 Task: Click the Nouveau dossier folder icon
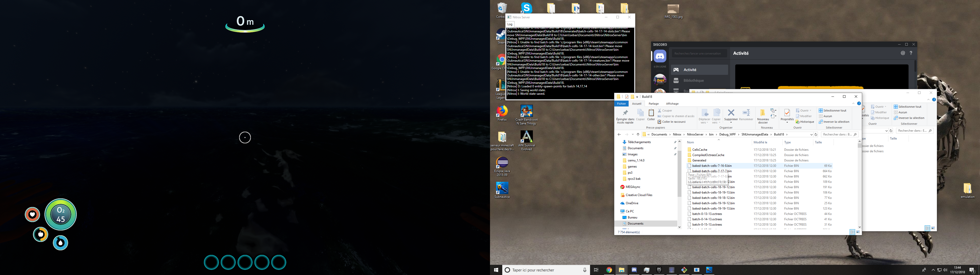(x=762, y=113)
